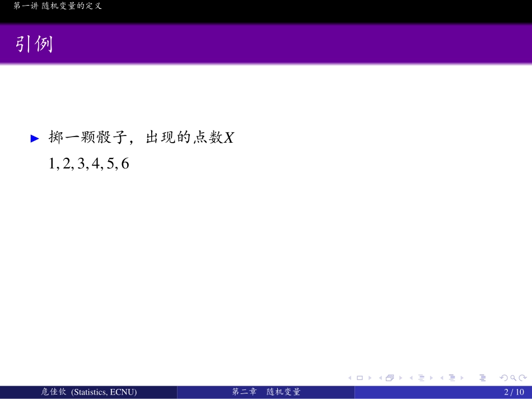This screenshot has width=532, height=399.
Task: Click the previous slide arrow in navigation bar
Action: [351, 378]
